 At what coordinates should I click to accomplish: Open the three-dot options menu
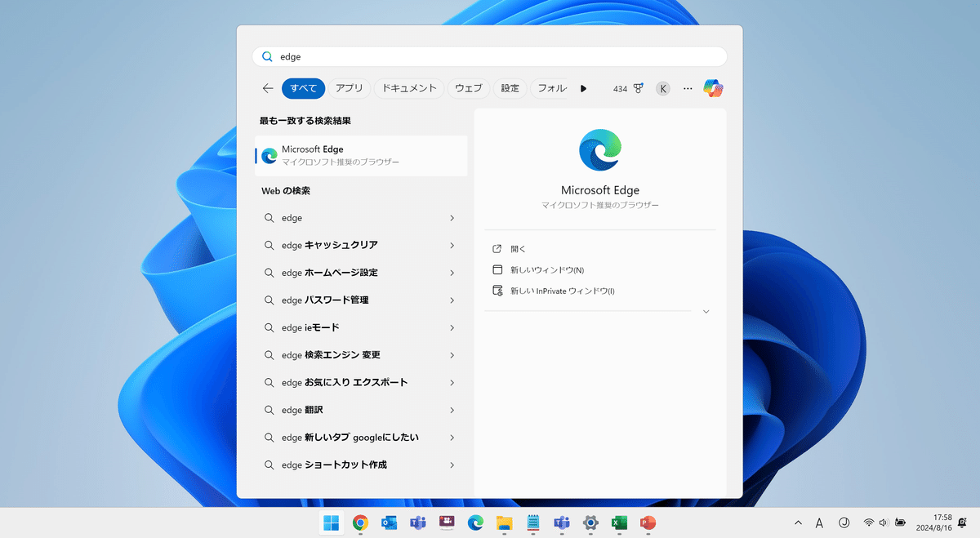(x=688, y=88)
